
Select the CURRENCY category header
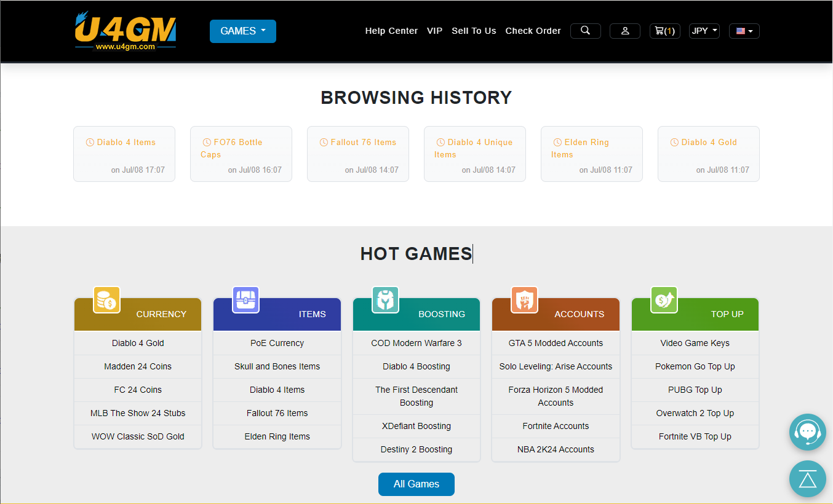pos(138,315)
